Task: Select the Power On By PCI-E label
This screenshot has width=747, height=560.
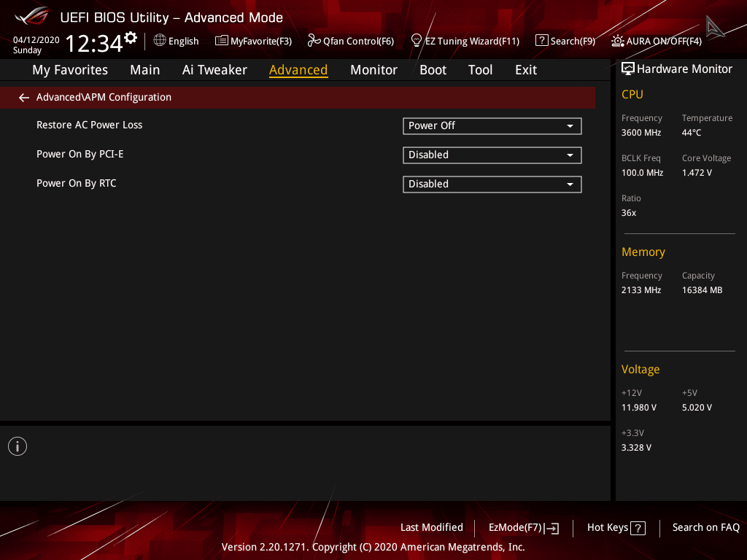Action: (80, 155)
